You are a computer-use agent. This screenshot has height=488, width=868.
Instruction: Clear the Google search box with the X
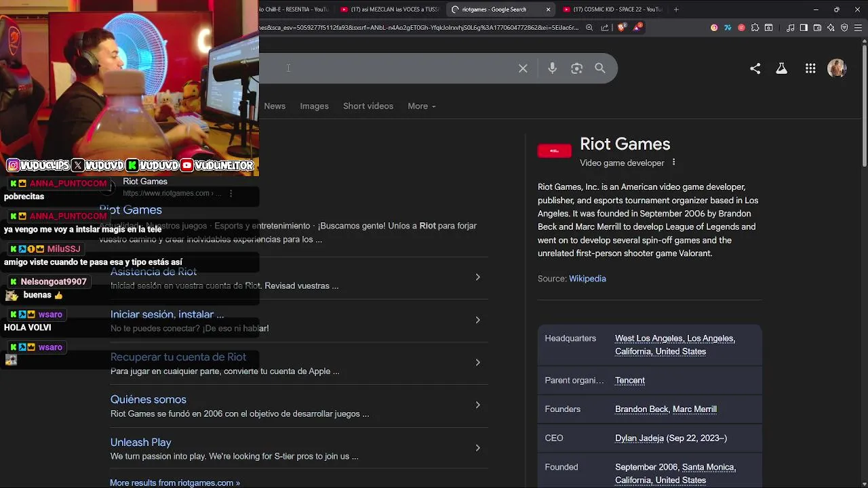pos(523,68)
